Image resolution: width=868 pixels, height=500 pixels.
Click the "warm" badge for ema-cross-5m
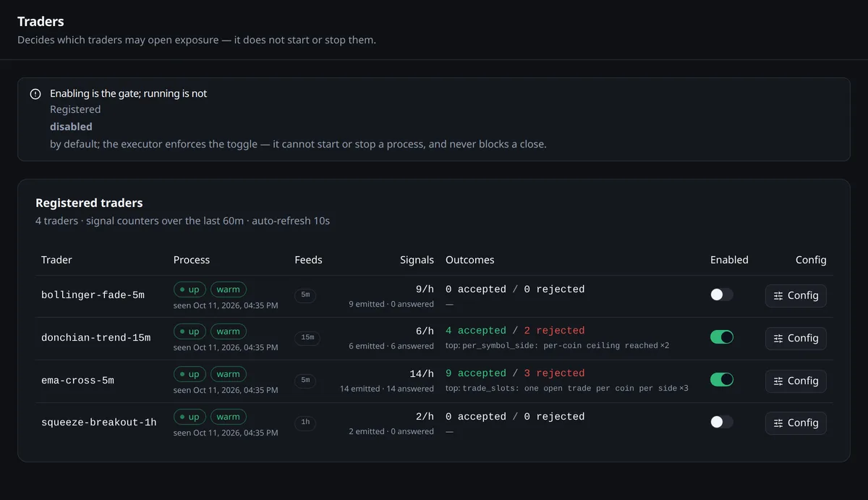(x=229, y=374)
